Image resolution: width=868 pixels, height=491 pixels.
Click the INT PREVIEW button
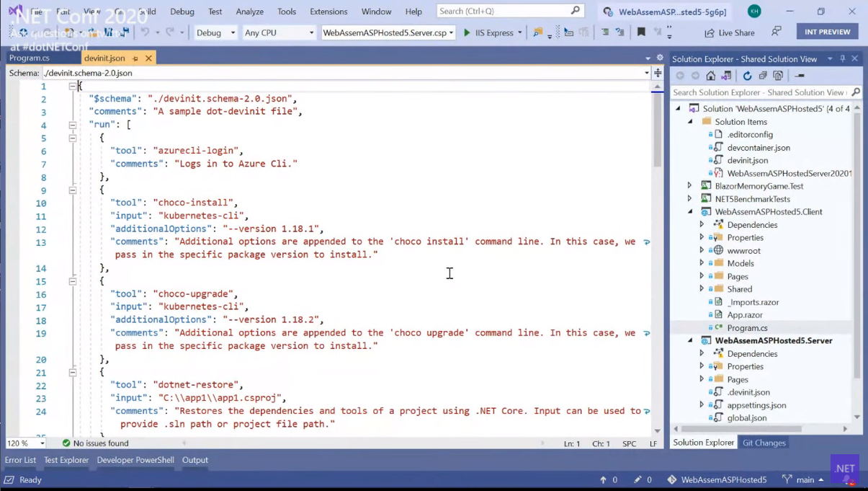point(827,32)
